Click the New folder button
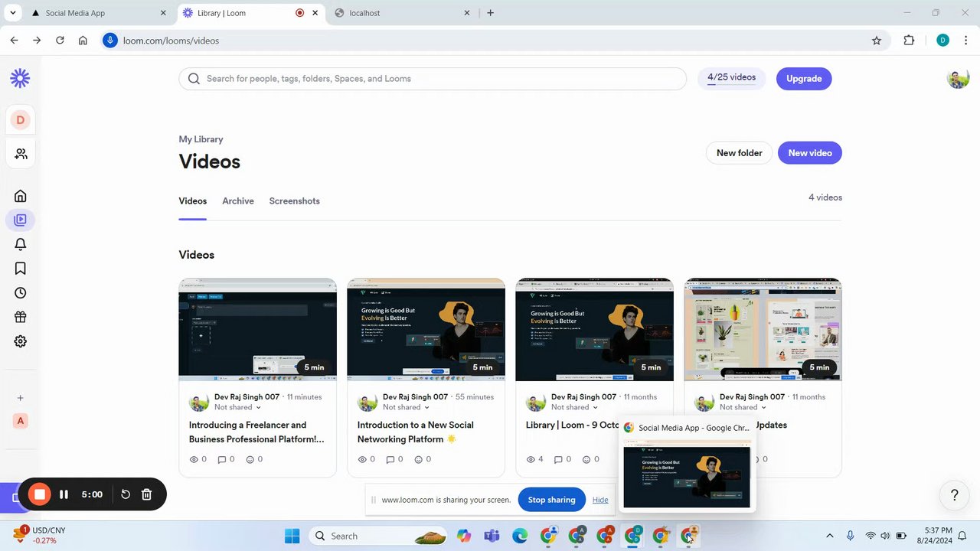Image resolution: width=980 pixels, height=551 pixels. tap(740, 153)
